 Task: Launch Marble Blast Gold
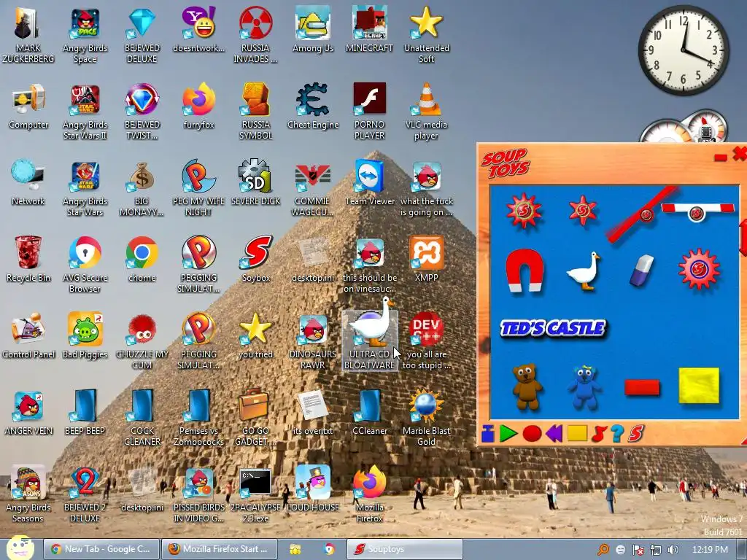pos(426,418)
